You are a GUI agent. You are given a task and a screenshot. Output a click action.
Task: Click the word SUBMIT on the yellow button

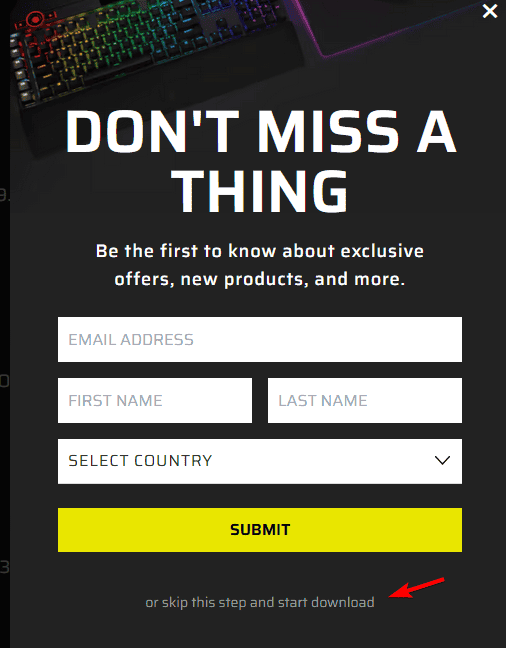pos(260,530)
